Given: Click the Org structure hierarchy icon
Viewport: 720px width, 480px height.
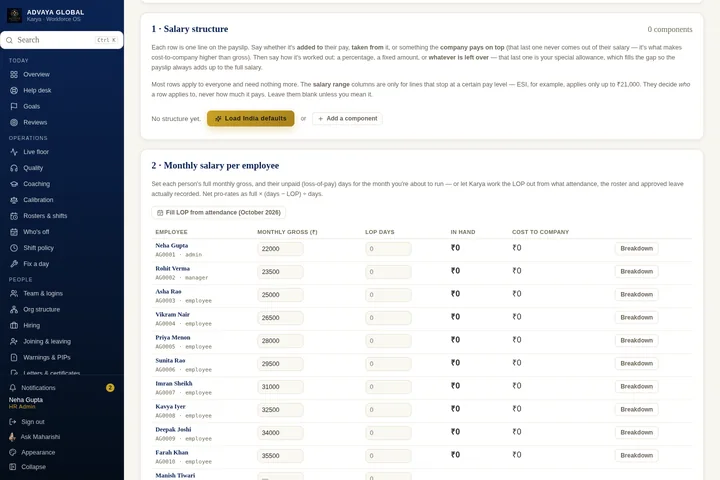Looking at the screenshot, I should 14,309.
